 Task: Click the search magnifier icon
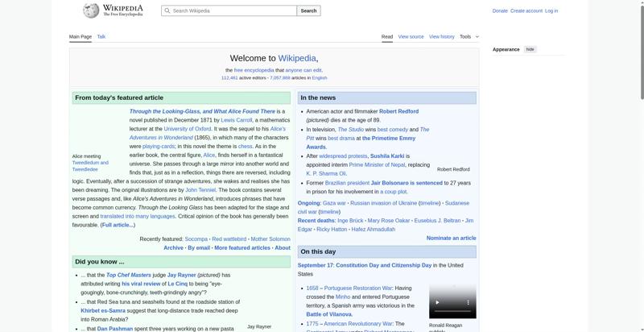167,10
